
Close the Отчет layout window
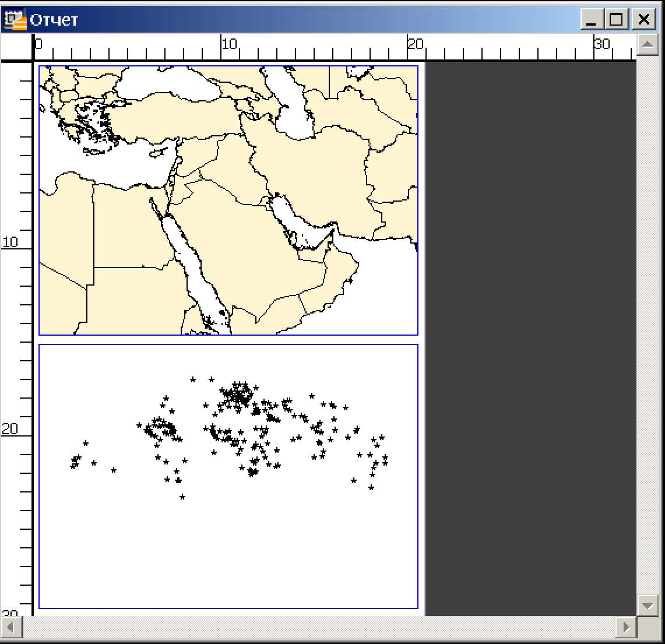(643, 20)
